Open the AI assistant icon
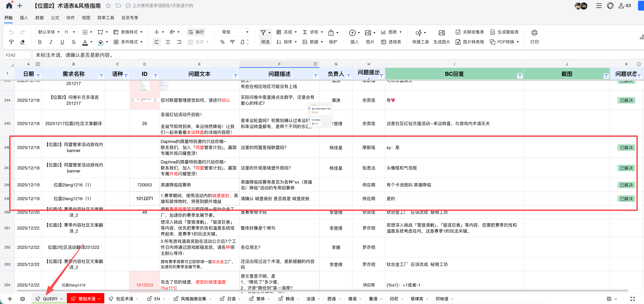Viewport: 644px width, 304px height. [x=610, y=5]
